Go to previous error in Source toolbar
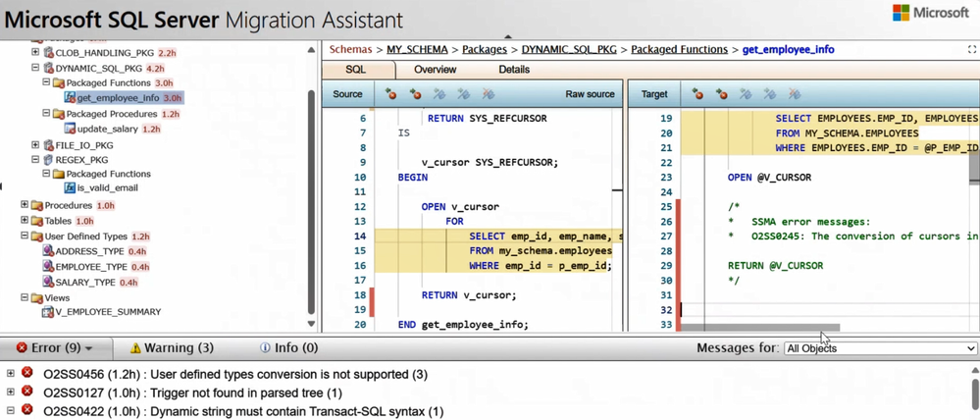 pos(390,94)
